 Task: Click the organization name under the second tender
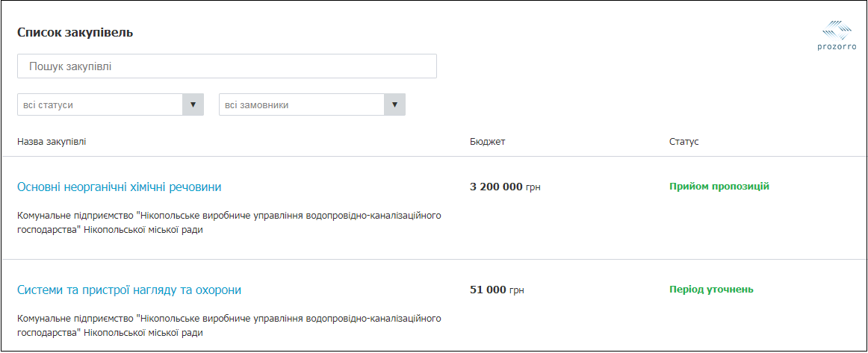[x=229, y=325]
